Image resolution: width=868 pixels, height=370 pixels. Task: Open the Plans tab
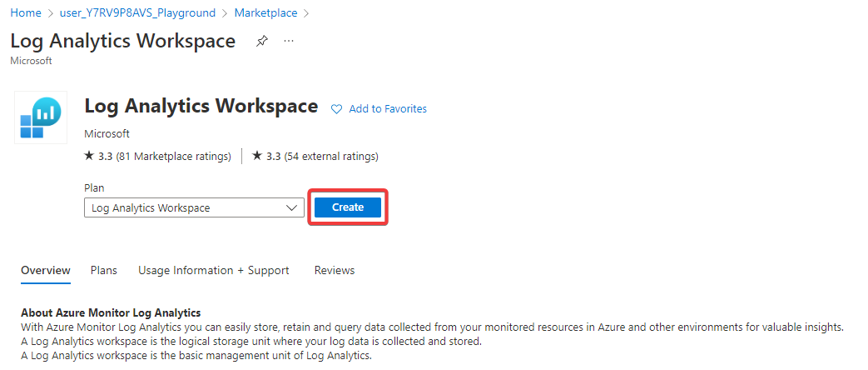tap(104, 270)
